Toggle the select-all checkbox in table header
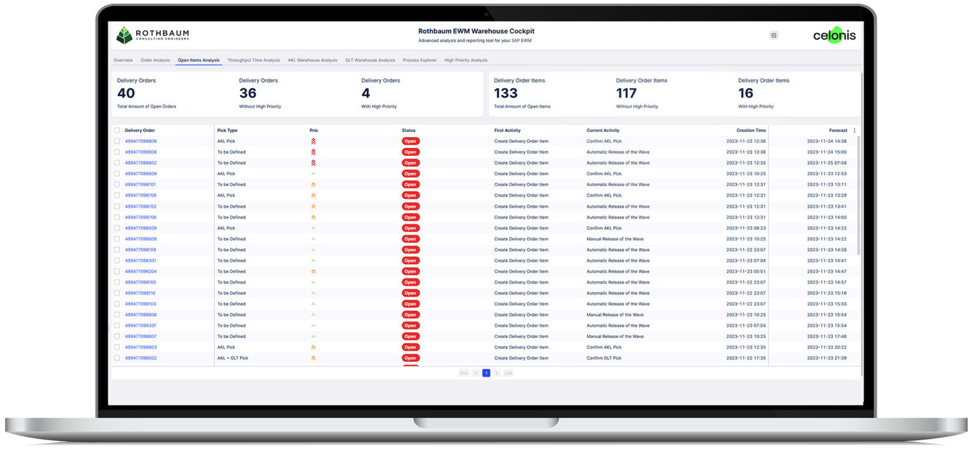Screen dimensions: 980x450 tap(117, 131)
